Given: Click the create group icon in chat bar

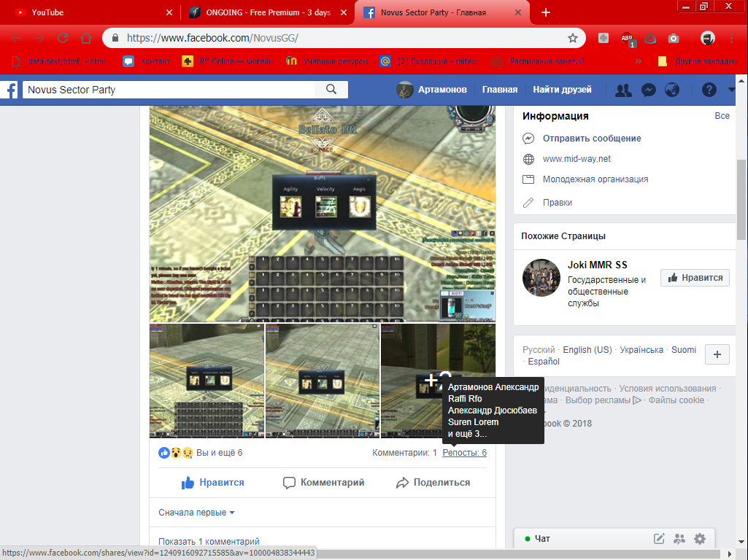Looking at the screenshot, I should (x=679, y=539).
